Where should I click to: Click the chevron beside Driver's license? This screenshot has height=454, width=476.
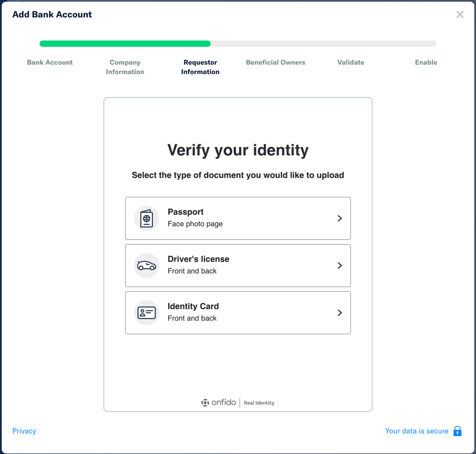click(x=340, y=266)
